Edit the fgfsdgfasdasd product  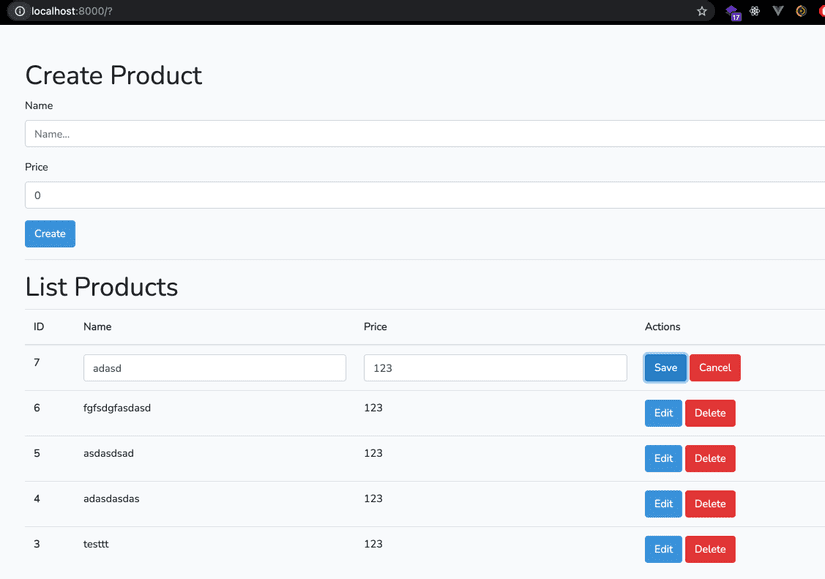(663, 413)
